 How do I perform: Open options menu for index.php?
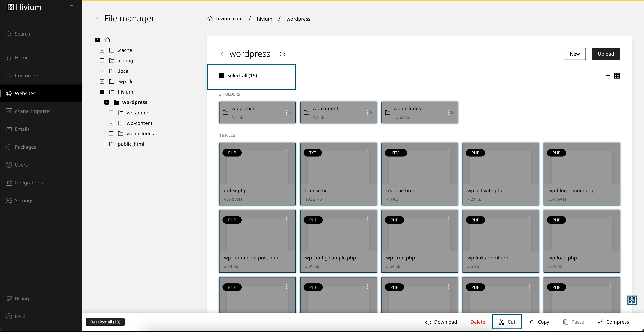coord(286,152)
